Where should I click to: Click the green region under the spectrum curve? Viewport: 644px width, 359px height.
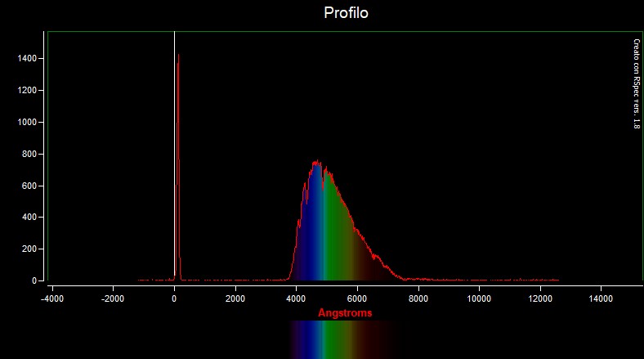(x=335, y=237)
